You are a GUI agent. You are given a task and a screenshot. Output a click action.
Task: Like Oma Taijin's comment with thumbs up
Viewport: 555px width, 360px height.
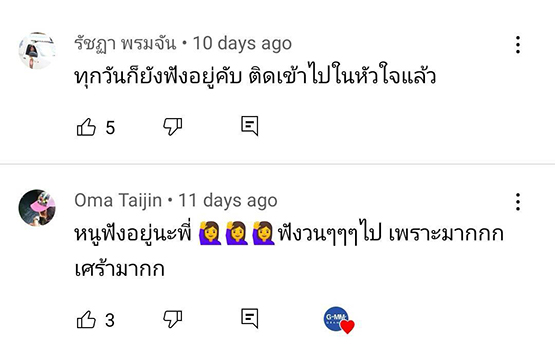click(x=86, y=319)
